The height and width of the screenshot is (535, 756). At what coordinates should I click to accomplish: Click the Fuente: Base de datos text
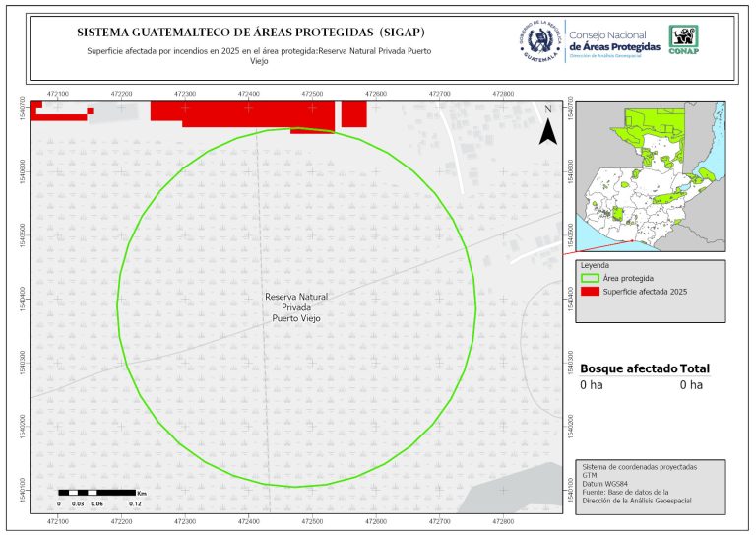pyautogui.click(x=625, y=491)
